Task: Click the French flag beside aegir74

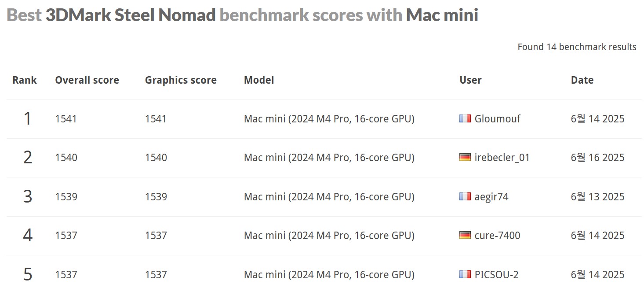Action: [465, 196]
